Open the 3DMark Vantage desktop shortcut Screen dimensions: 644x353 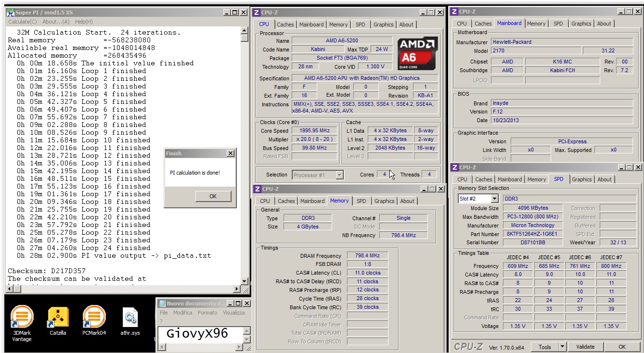pyautogui.click(x=22, y=323)
